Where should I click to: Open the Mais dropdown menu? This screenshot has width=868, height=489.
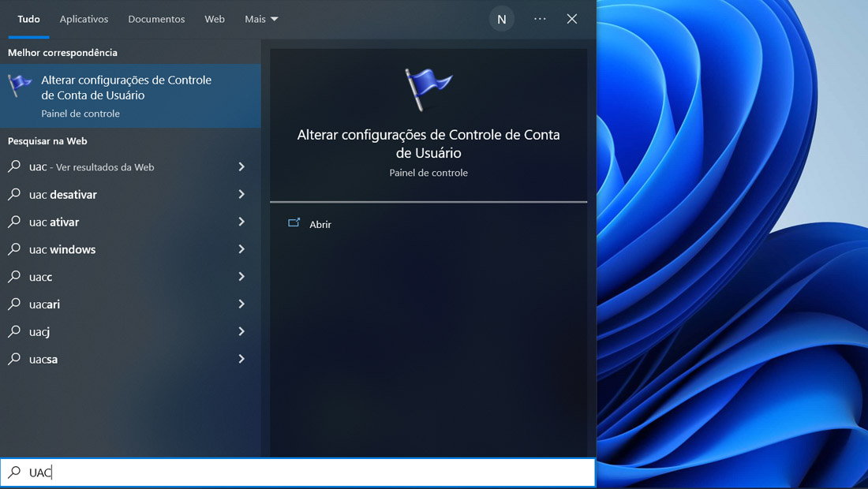(x=261, y=20)
